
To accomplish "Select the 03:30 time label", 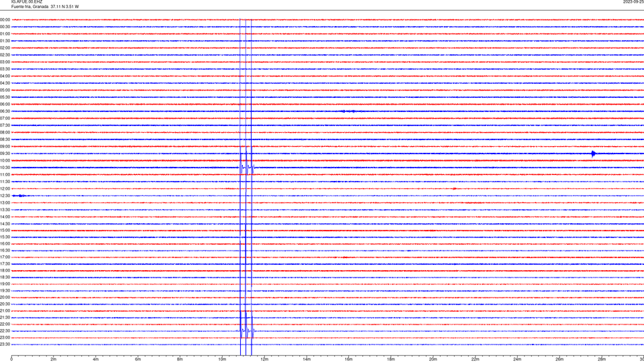I will pyautogui.click(x=5, y=69).
